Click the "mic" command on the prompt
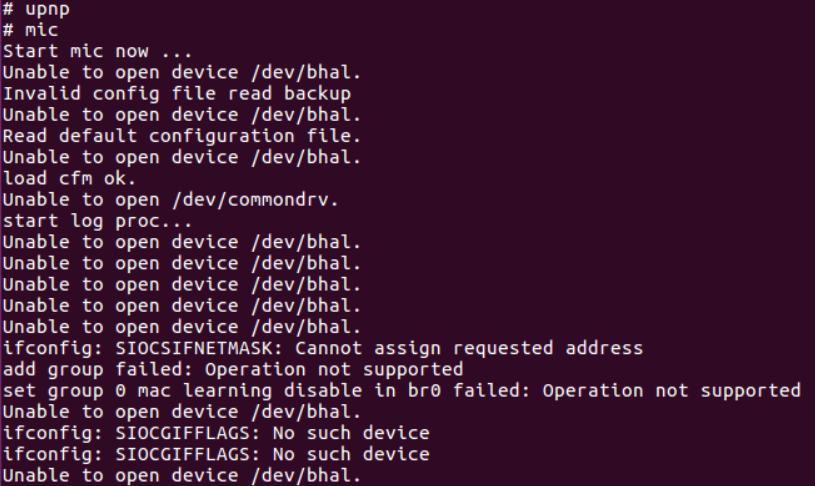The width and height of the screenshot is (815, 486). click(42, 30)
